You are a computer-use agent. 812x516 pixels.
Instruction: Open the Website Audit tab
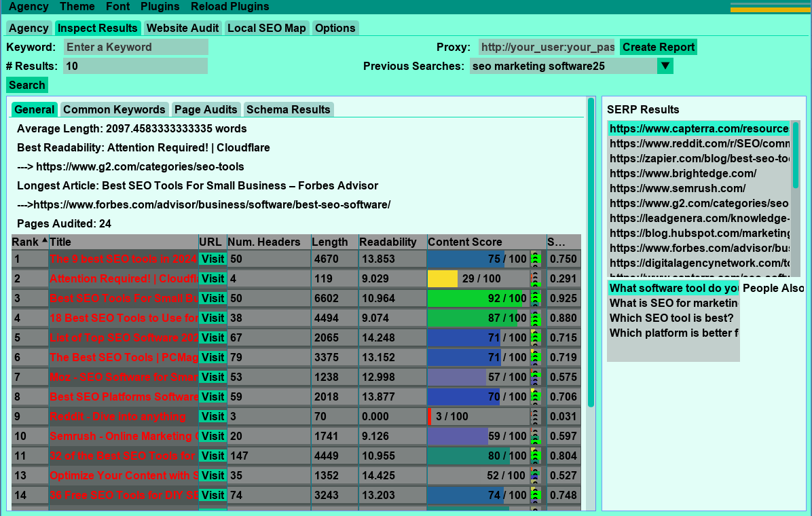click(183, 28)
